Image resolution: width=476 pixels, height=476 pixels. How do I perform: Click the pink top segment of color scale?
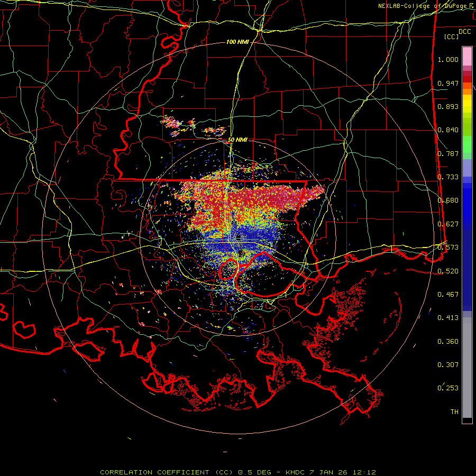[467, 57]
